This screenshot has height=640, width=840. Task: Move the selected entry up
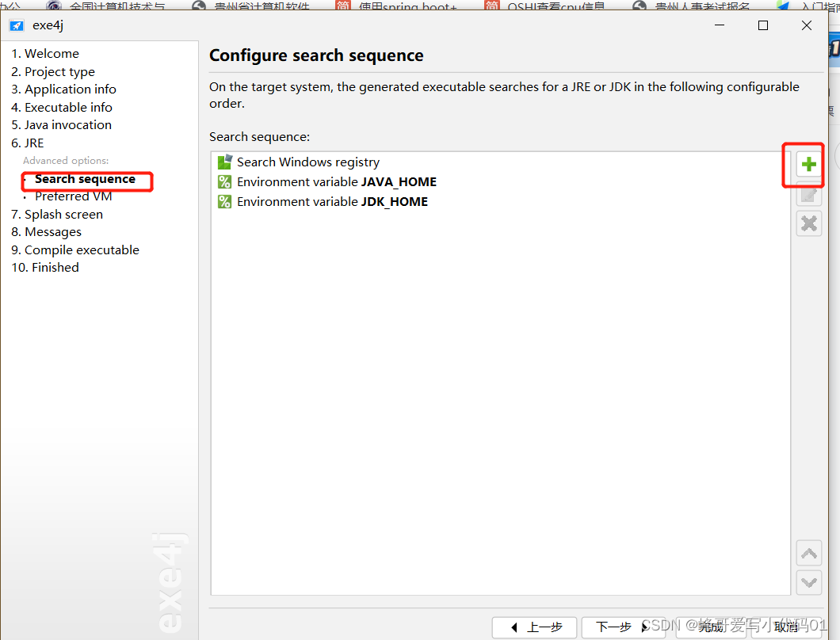pos(808,553)
